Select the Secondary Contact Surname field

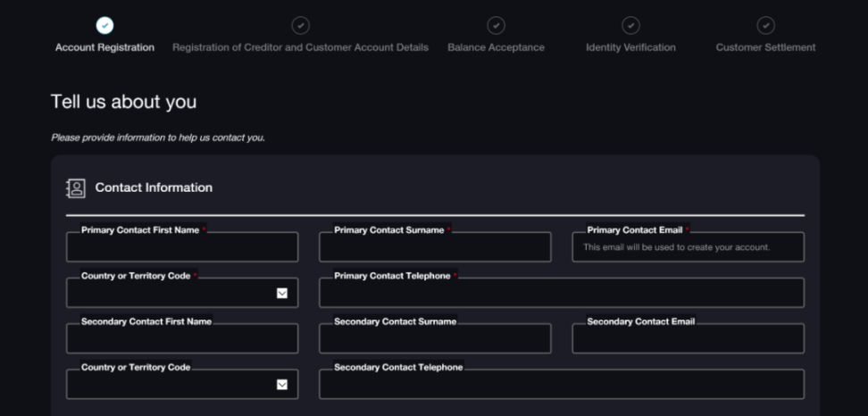click(435, 339)
